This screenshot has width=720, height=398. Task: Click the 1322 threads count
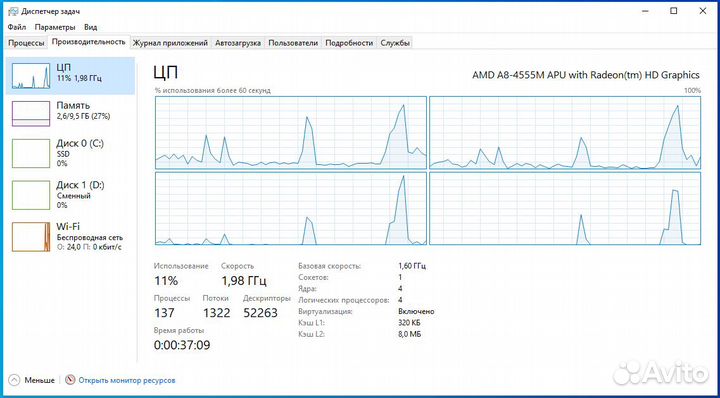pyautogui.click(x=216, y=313)
